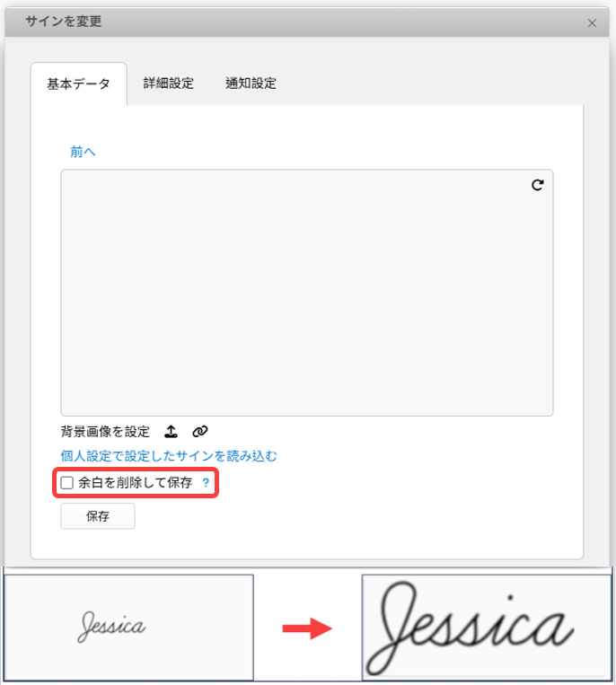Click the 余白を削除して保存 label text
Viewport: 616px width, 685px height.
(x=136, y=483)
